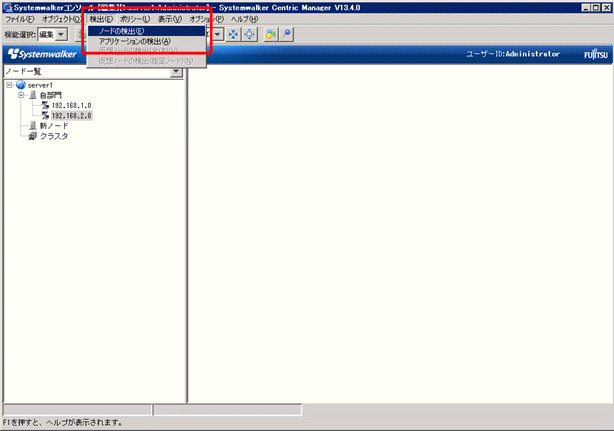Click the yellow-blue toolbar icon left of magnifier
Viewport: 614px width, 431px height.
point(270,34)
